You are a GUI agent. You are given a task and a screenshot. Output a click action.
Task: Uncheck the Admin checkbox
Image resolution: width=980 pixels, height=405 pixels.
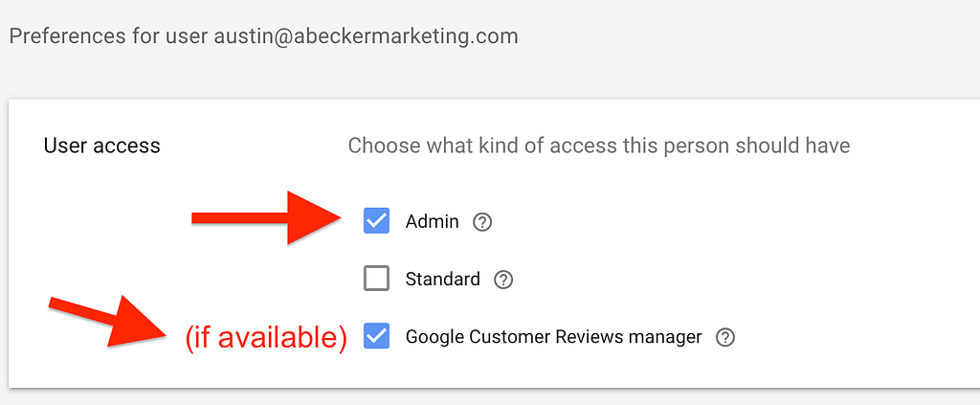376,221
